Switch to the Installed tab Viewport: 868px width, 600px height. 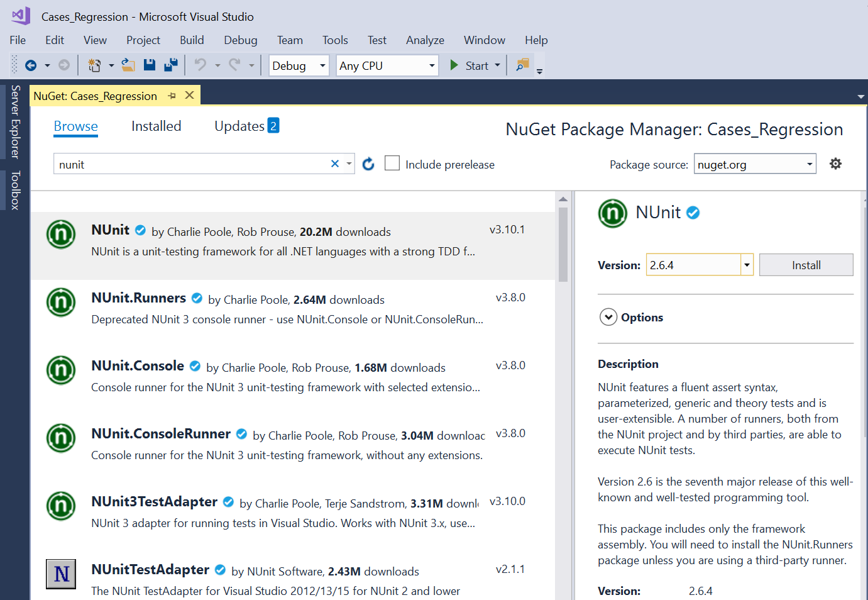point(156,126)
